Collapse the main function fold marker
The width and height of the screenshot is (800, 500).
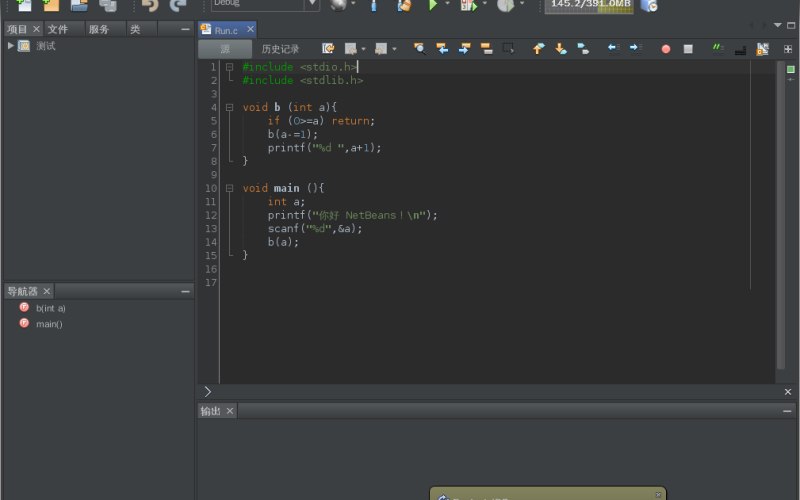tap(230, 188)
